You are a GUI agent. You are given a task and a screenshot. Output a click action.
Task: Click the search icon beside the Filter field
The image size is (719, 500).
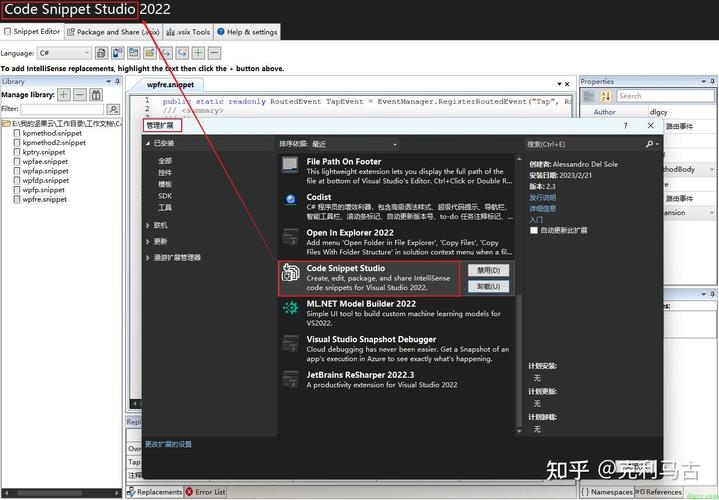[x=113, y=109]
